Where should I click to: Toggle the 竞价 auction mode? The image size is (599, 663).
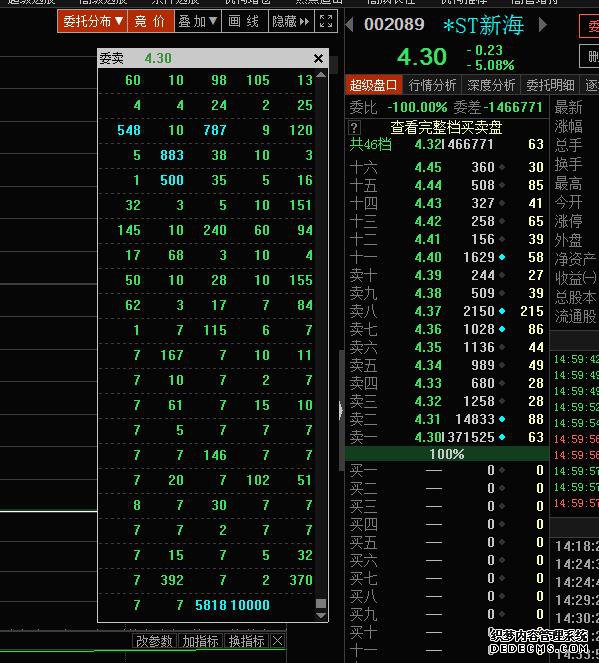pyautogui.click(x=150, y=21)
